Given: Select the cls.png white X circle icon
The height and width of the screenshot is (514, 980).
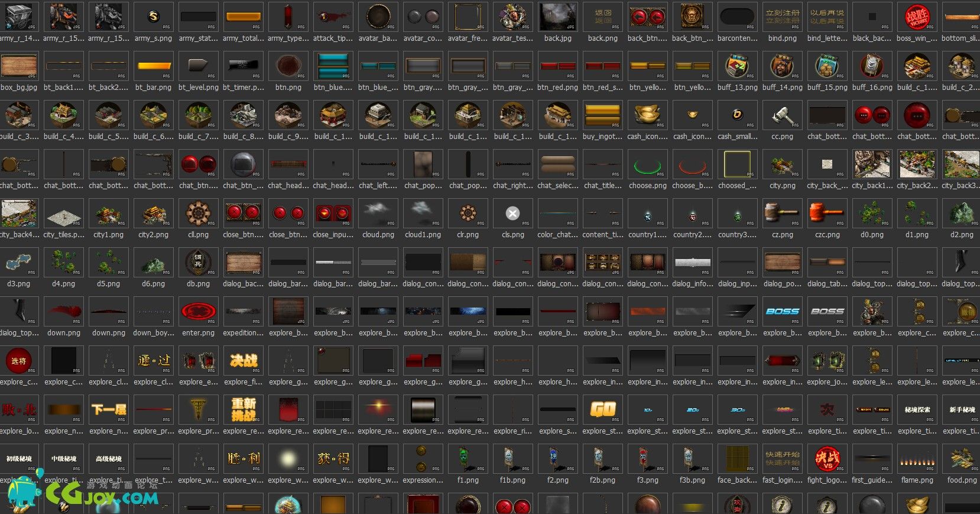Looking at the screenshot, I should point(513,213).
